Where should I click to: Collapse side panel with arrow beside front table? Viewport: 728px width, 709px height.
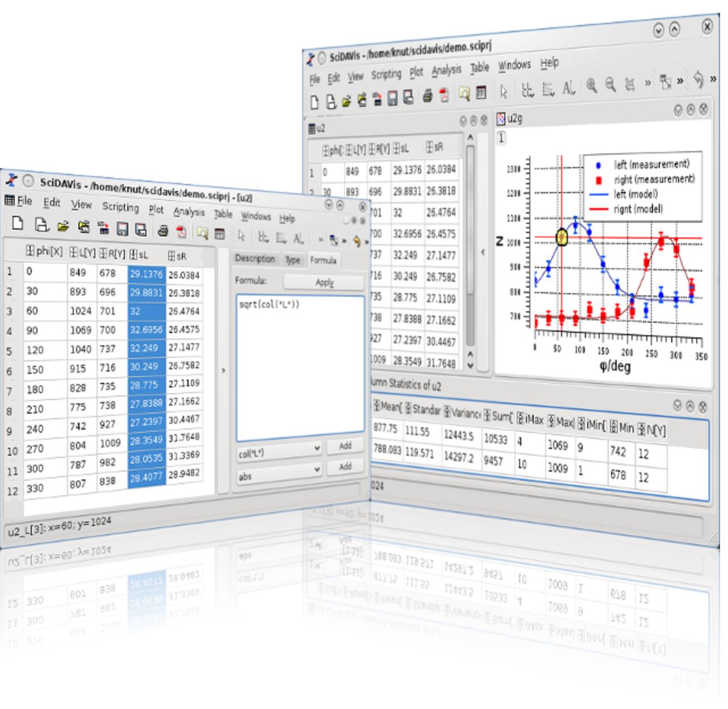[x=223, y=370]
